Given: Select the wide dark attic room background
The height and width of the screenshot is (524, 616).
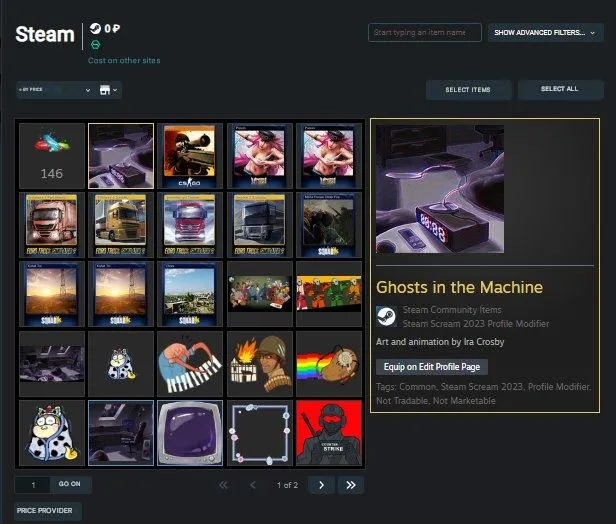Looking at the screenshot, I should click(52, 363).
